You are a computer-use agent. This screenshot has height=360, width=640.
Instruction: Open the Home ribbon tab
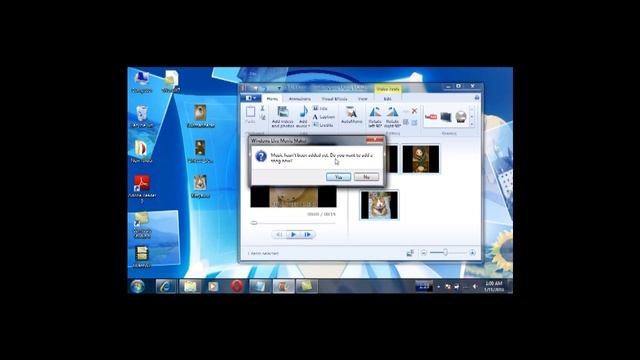tap(272, 99)
